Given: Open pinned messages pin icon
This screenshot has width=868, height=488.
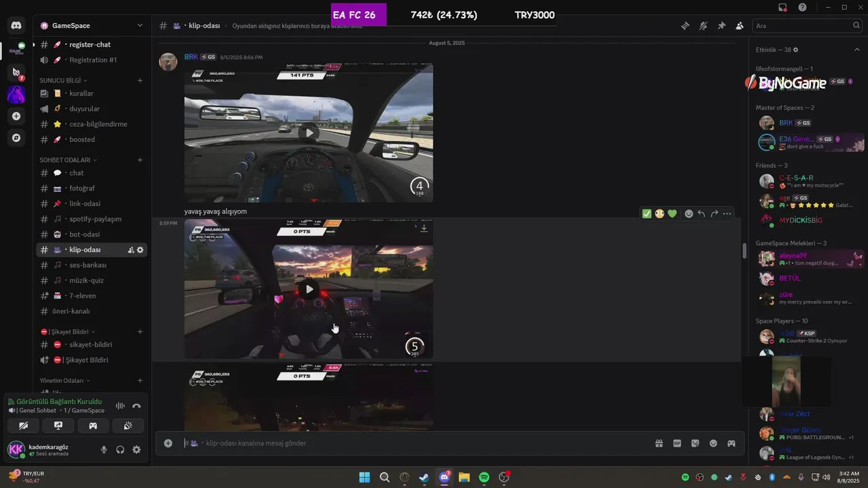Looking at the screenshot, I should (722, 26).
